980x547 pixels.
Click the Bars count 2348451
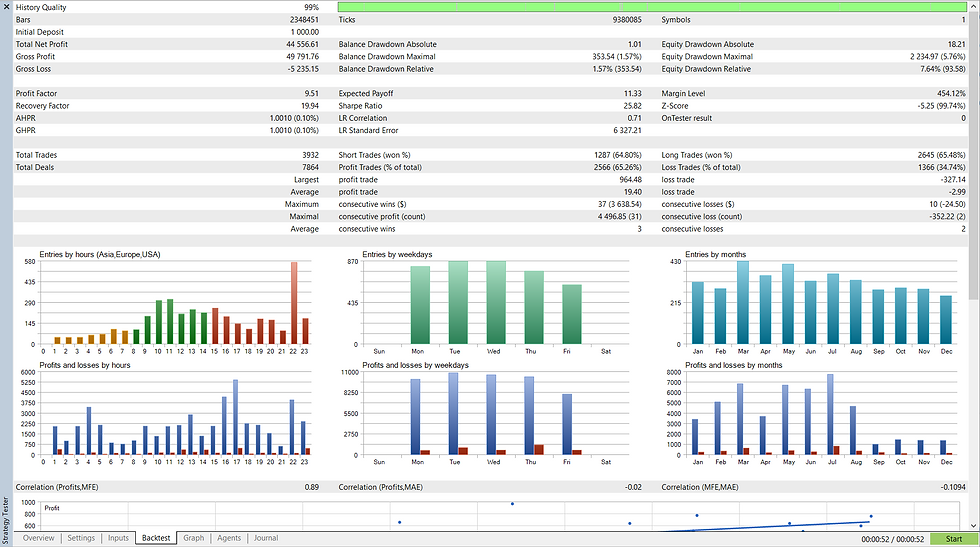(304, 20)
